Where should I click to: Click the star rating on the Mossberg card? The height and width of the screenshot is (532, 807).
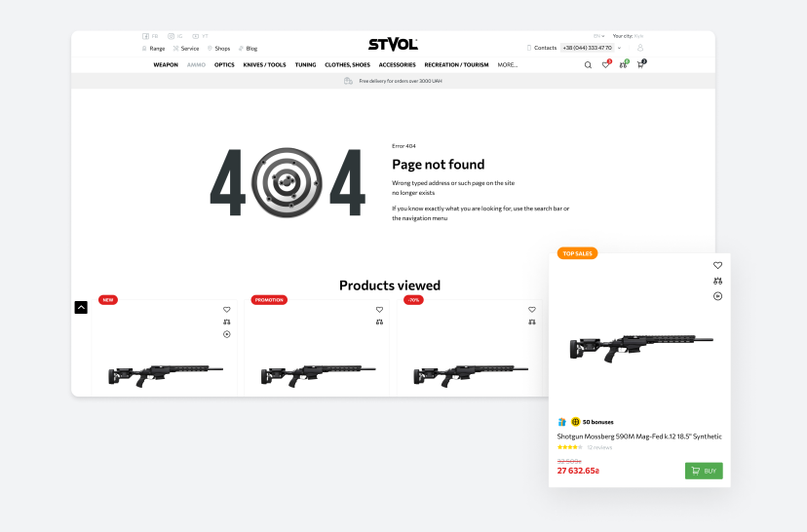(569, 447)
